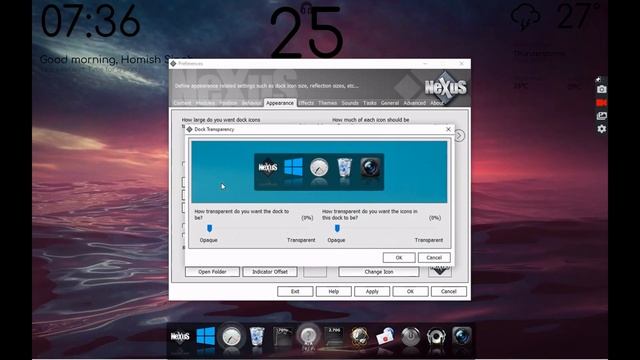The height and width of the screenshot is (360, 640).
Task: Click the Transparent end of the dock slider
Action: point(301,240)
